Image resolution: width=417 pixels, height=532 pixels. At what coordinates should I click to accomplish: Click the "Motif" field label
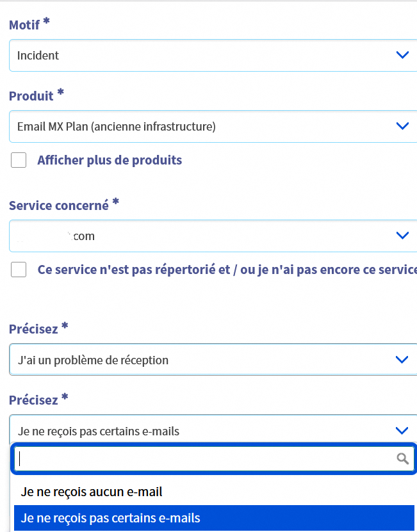[24, 25]
